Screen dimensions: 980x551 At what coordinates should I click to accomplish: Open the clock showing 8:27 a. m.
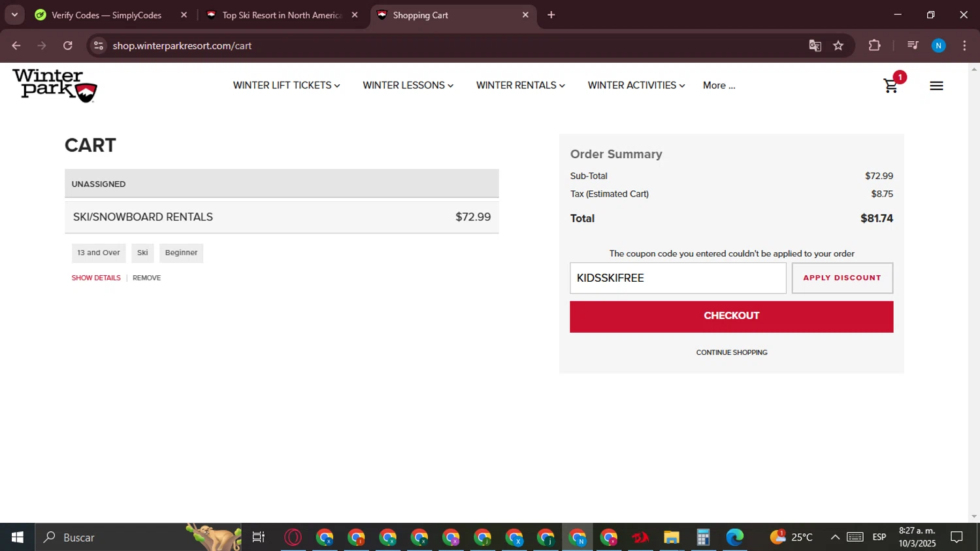coord(917,537)
